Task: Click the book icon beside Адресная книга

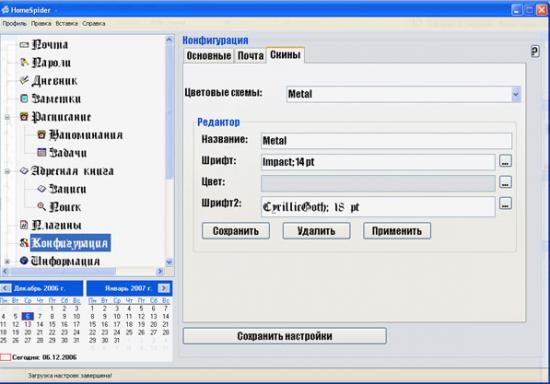Action: coord(24,170)
